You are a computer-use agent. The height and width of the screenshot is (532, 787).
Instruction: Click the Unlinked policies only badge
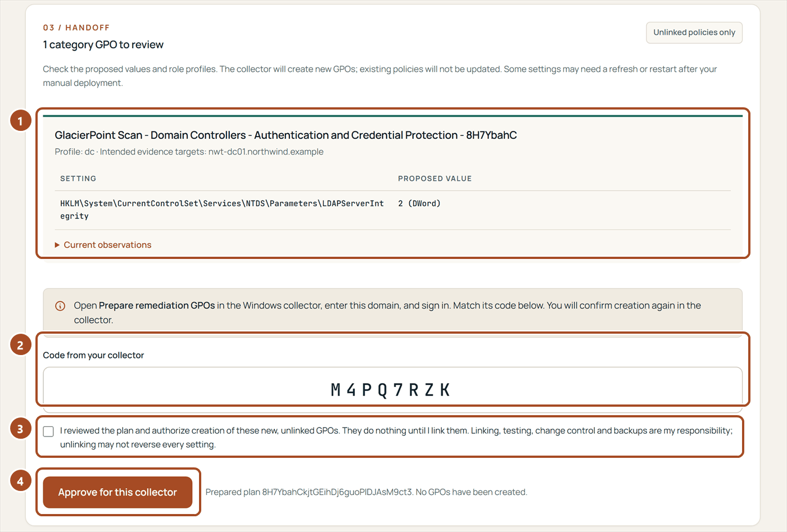point(694,33)
